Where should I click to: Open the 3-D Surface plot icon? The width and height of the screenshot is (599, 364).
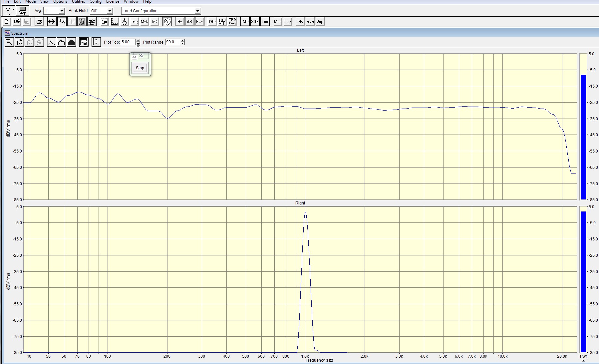[x=92, y=22]
